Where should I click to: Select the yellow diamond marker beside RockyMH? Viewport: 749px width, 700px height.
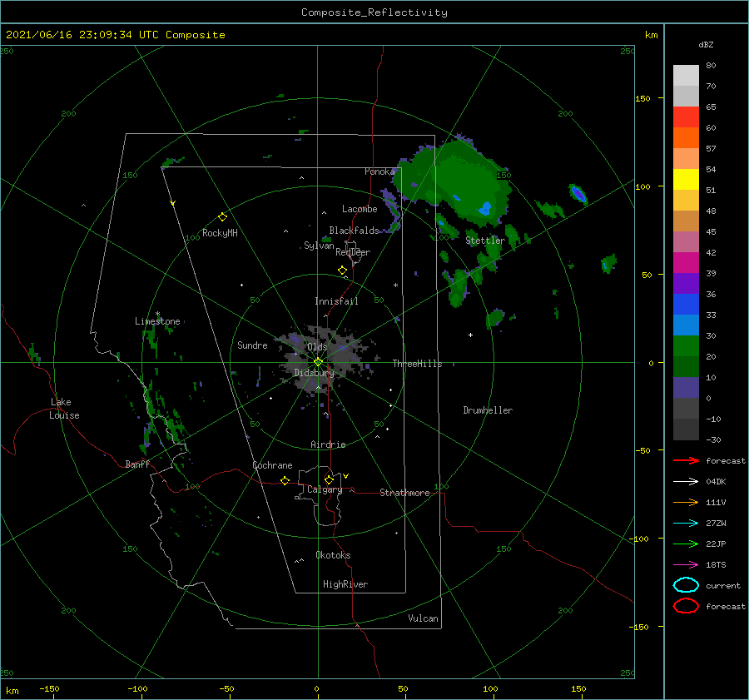[222, 217]
